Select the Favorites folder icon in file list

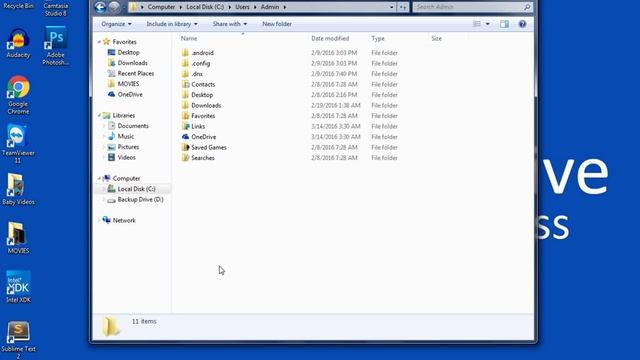(185, 116)
